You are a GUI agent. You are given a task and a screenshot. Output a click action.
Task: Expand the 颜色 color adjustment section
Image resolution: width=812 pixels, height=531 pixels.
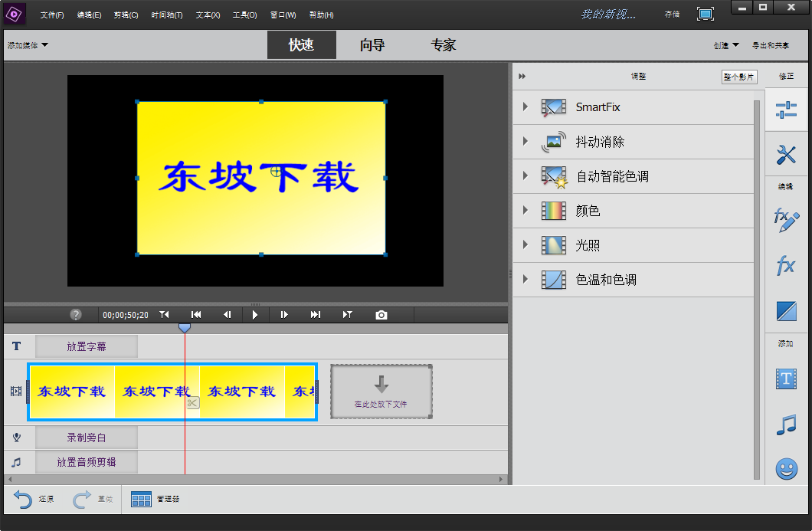point(526,211)
